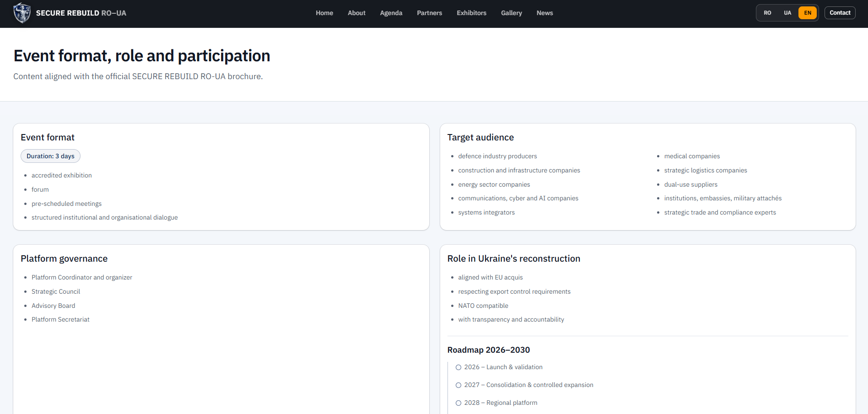Click 'strategic trade and compliance experts'
The height and width of the screenshot is (414, 868).
click(x=720, y=212)
